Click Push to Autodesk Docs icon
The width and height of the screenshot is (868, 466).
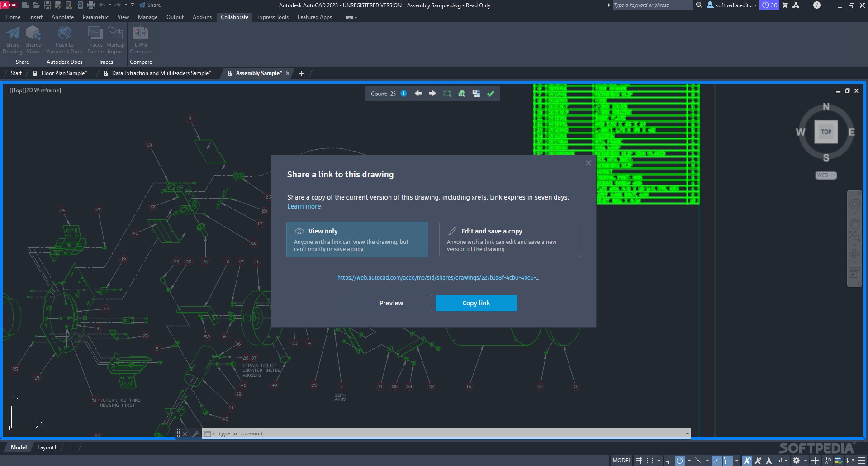point(64,40)
